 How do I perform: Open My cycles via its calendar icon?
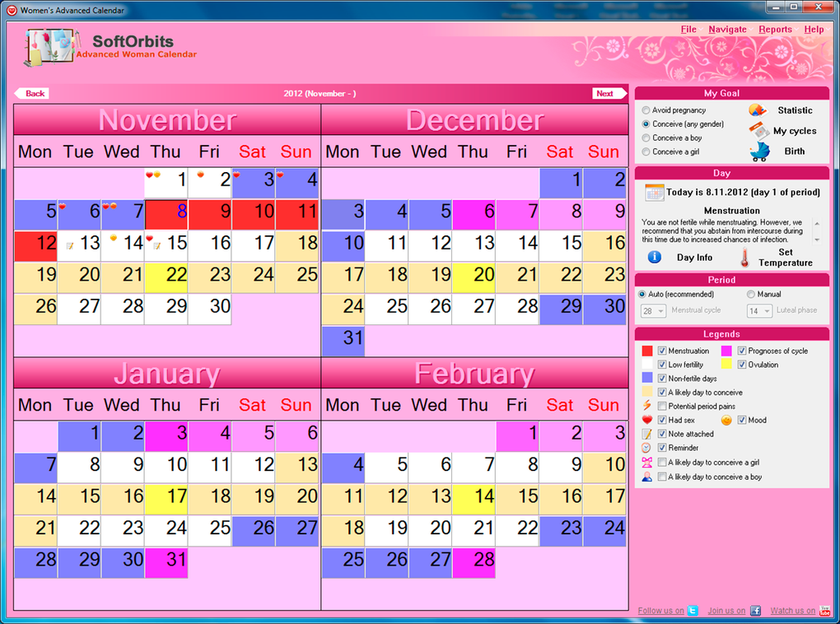tap(758, 131)
